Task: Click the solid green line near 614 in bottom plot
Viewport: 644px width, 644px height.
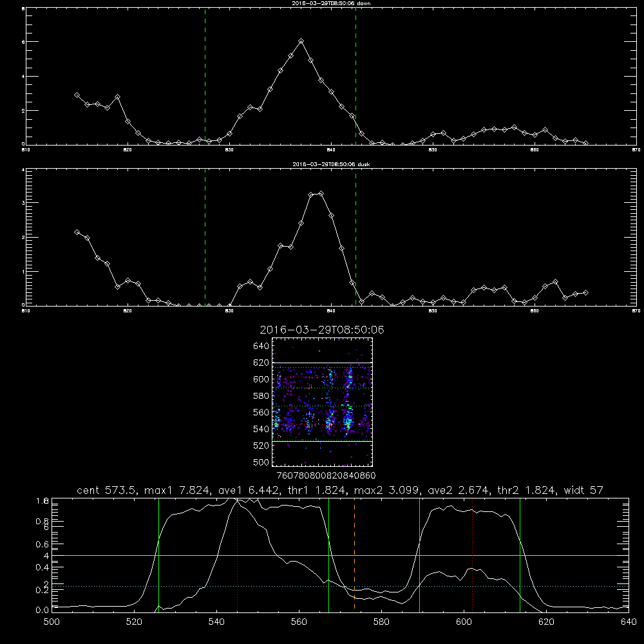Action: tap(520, 554)
